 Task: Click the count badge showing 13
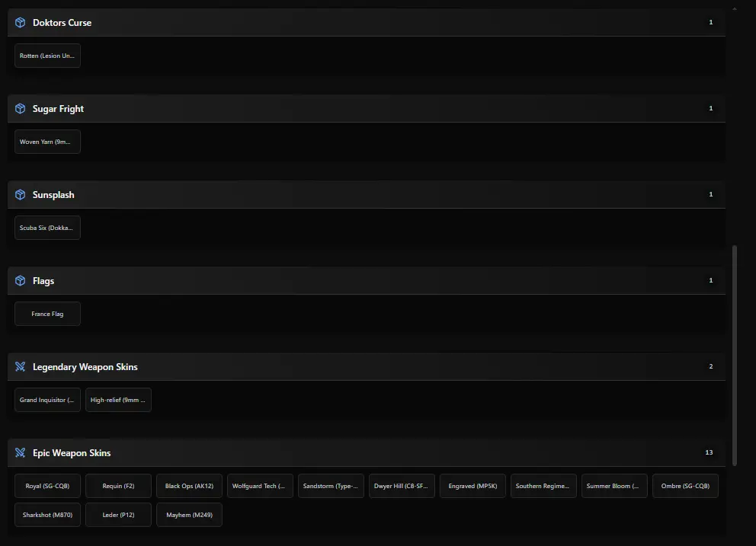709,453
